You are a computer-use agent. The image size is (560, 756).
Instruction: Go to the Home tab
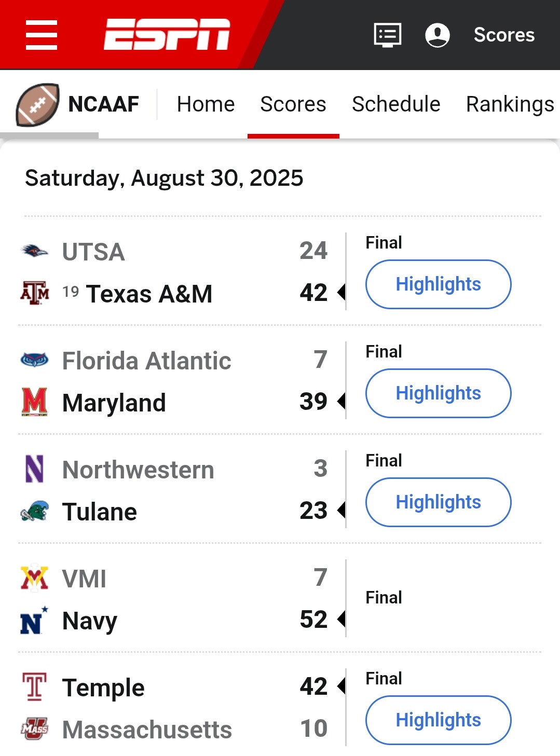pyautogui.click(x=206, y=104)
